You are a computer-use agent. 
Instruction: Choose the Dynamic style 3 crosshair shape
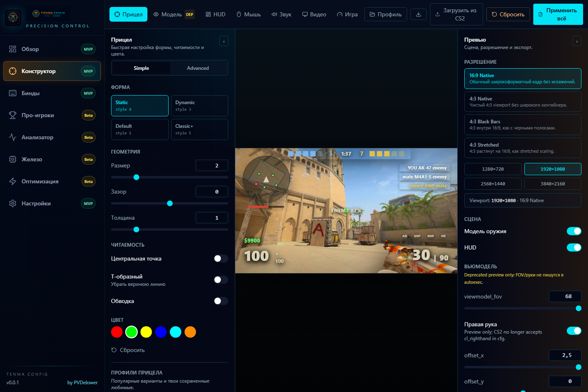coord(200,106)
